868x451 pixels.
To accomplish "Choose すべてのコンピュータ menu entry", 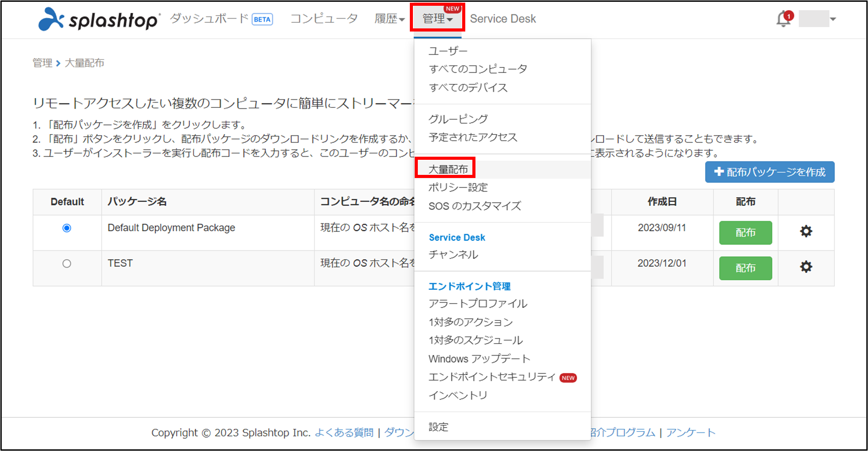I will [x=478, y=69].
